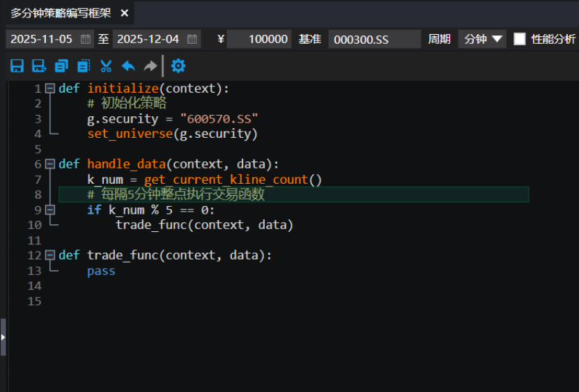The height and width of the screenshot is (392, 579).
Task: Collapse the initialize function fold marker
Action: [x=49, y=88]
